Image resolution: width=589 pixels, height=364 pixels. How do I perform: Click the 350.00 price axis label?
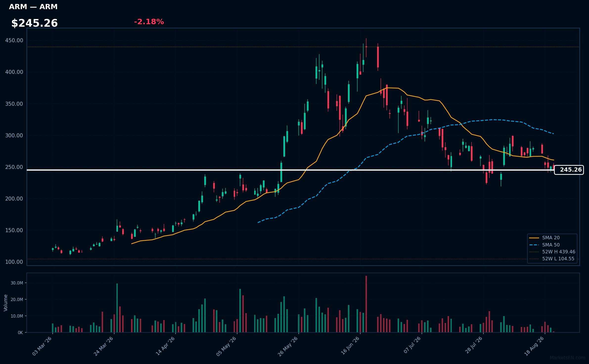(14, 104)
